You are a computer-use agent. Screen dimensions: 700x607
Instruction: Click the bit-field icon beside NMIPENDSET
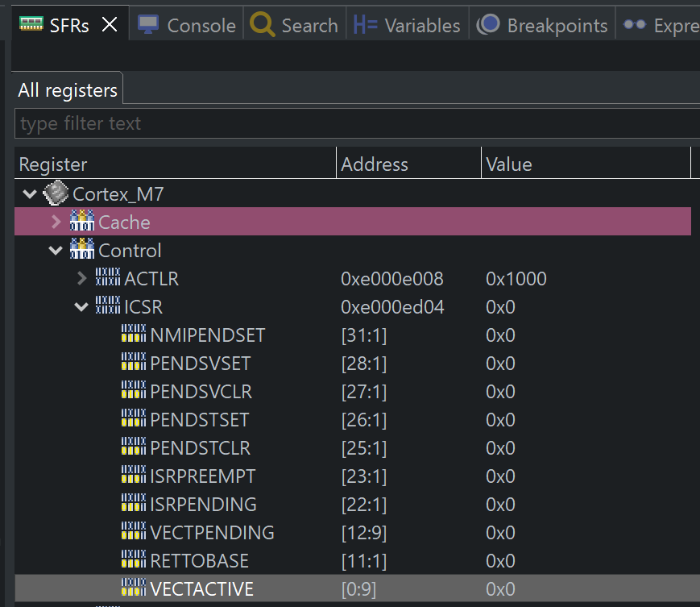tap(133, 335)
